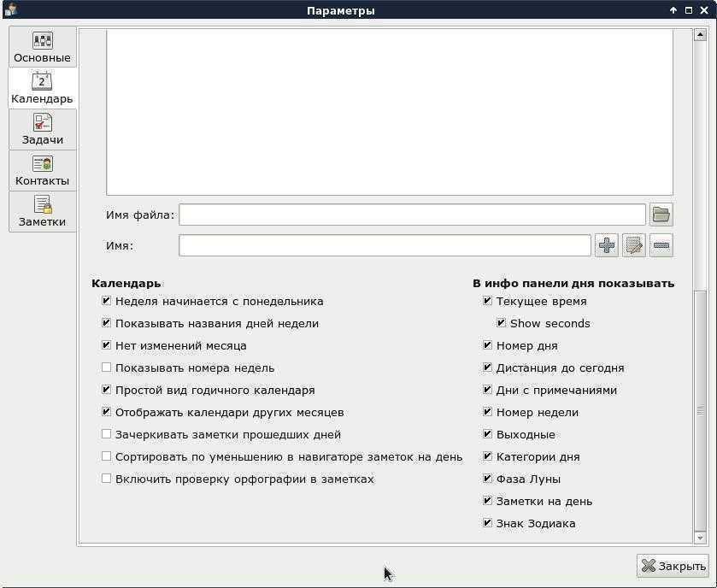Uncheck Знак Зодиака
The image size is (717, 588).
tap(487, 522)
